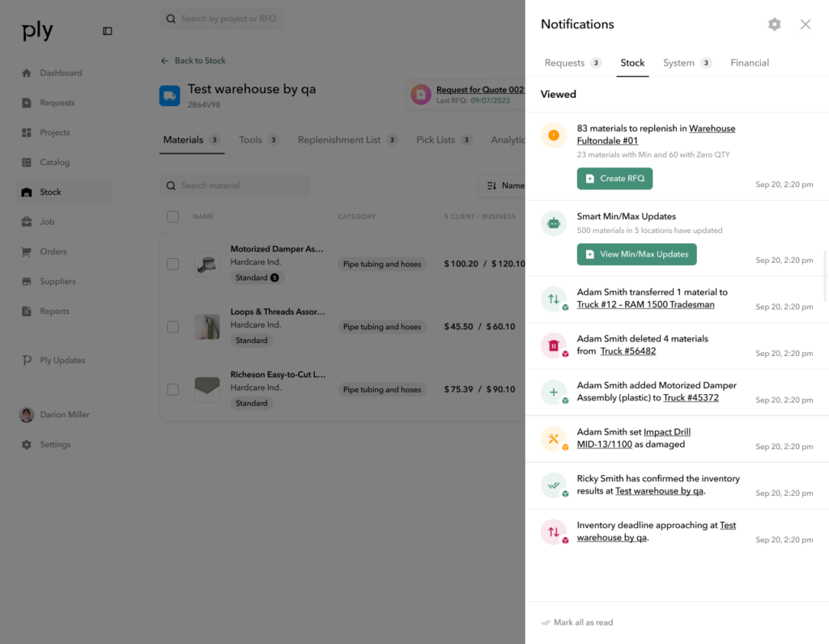
Task: Close the Notifications panel
Action: [806, 24]
